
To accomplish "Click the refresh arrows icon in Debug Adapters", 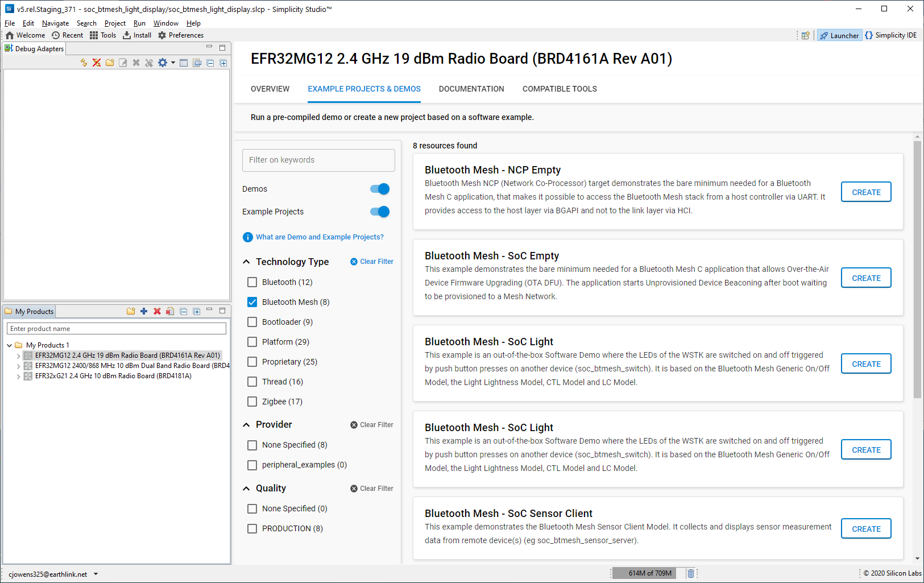I will coord(84,63).
